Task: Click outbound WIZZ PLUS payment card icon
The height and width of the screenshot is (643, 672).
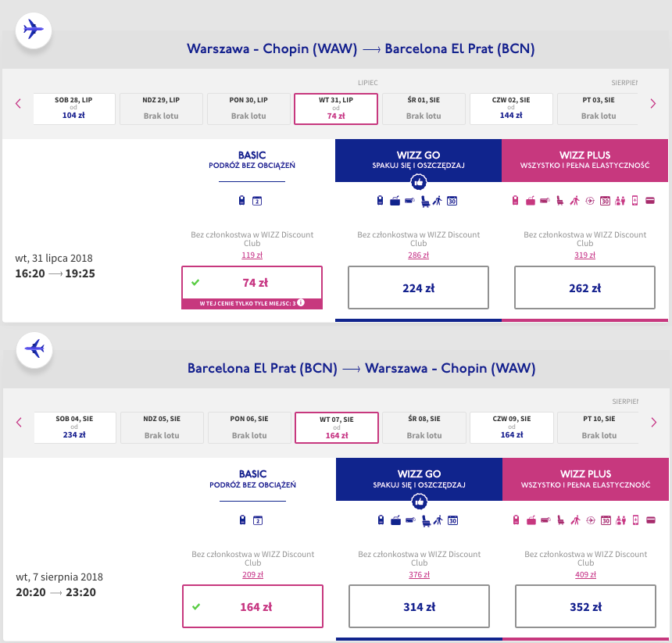Action: point(650,201)
